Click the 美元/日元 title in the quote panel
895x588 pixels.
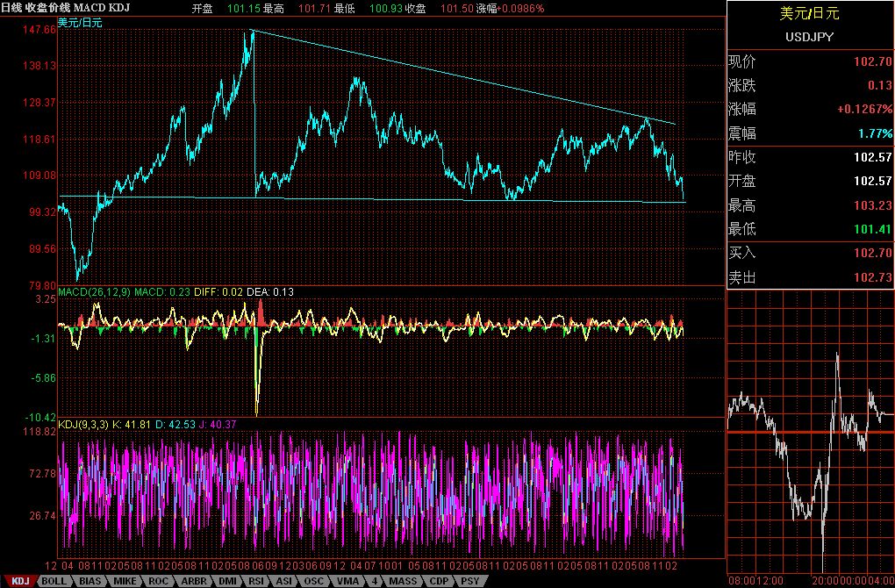click(x=809, y=13)
